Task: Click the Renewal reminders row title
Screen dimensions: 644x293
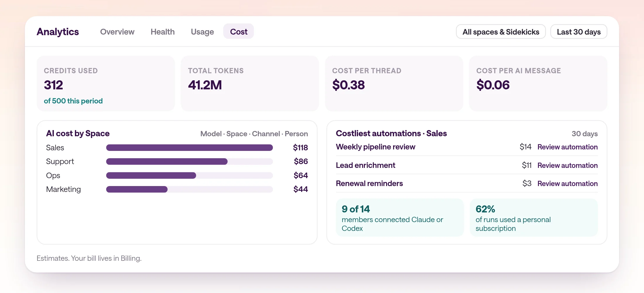Action: click(369, 183)
